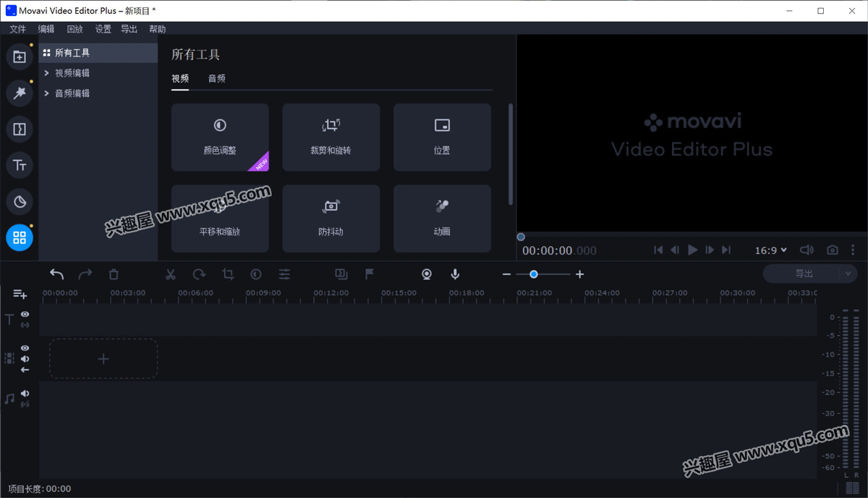Toggle the link icon on the audio track

[x=25, y=404]
